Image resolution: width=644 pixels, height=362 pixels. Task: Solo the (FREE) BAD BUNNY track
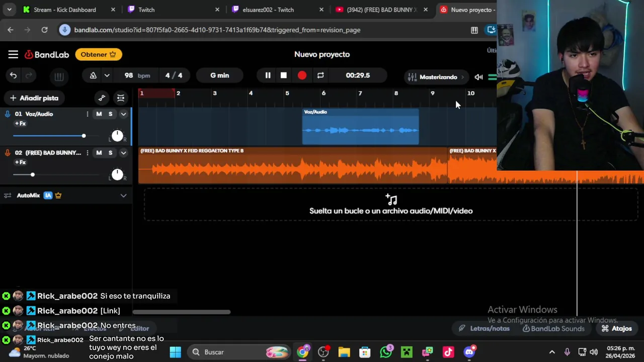tap(110, 153)
